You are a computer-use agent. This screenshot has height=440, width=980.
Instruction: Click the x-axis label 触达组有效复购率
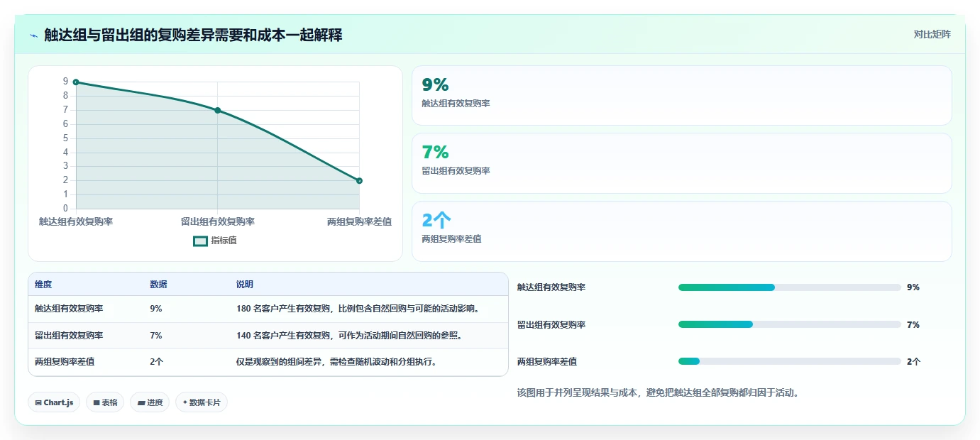tap(76, 221)
